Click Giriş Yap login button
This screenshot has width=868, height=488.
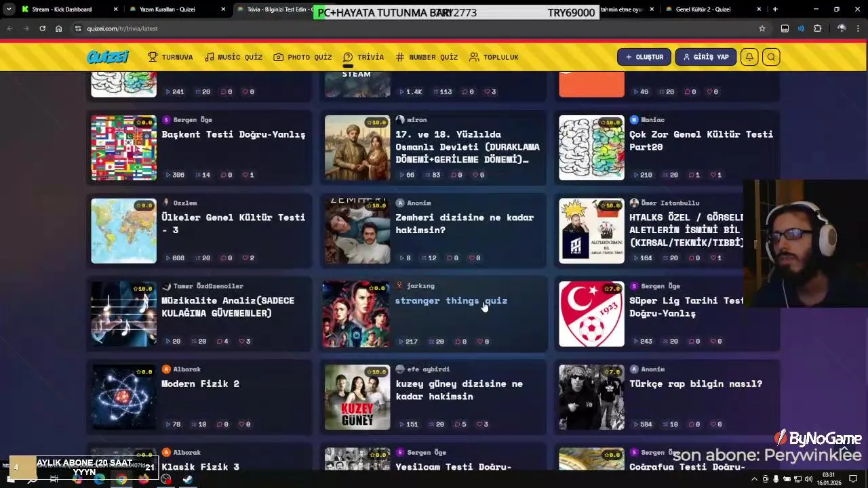point(706,57)
